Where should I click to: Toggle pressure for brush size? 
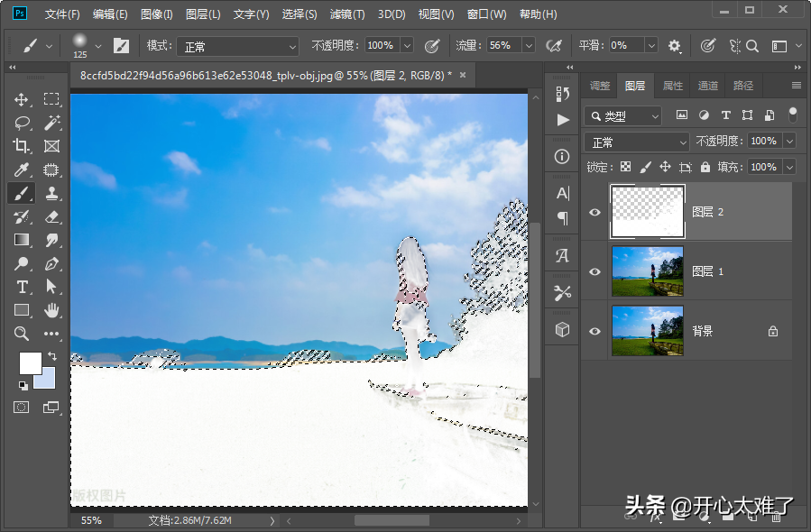(708, 46)
